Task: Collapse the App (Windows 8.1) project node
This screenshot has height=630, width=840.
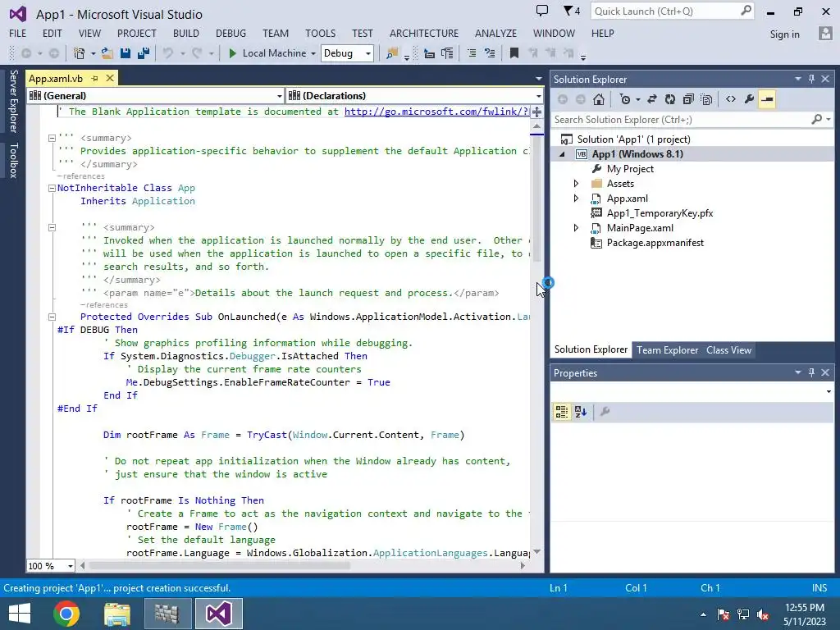Action: 563,154
